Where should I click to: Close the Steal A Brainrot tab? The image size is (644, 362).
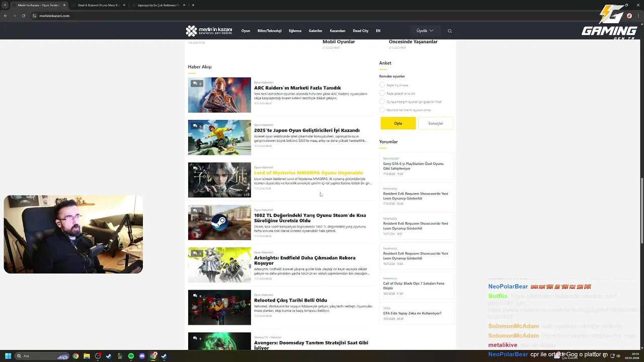[x=124, y=5]
